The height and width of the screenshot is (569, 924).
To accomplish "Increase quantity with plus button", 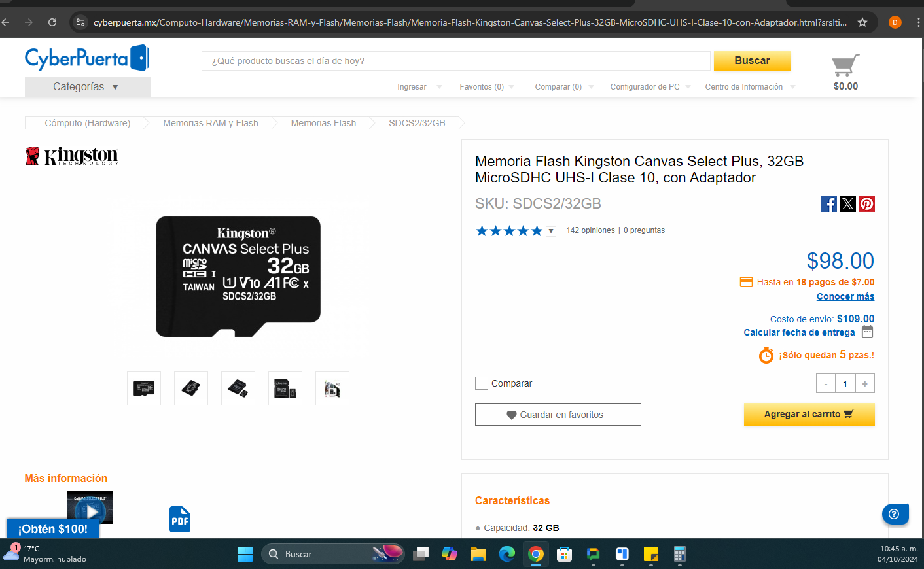I will [x=864, y=384].
